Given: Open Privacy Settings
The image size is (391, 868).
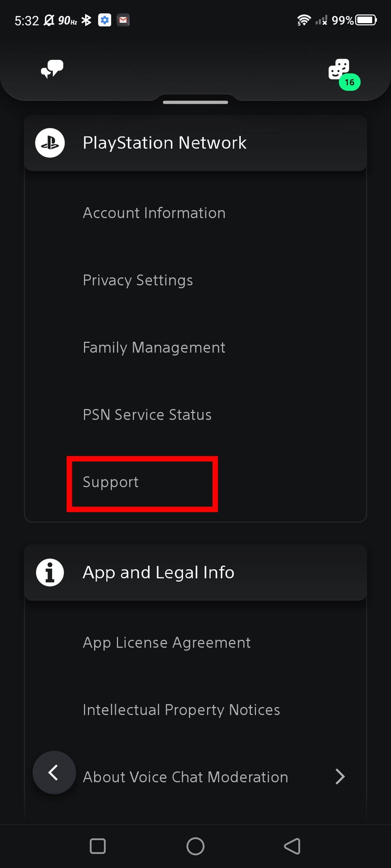Looking at the screenshot, I should click(138, 280).
